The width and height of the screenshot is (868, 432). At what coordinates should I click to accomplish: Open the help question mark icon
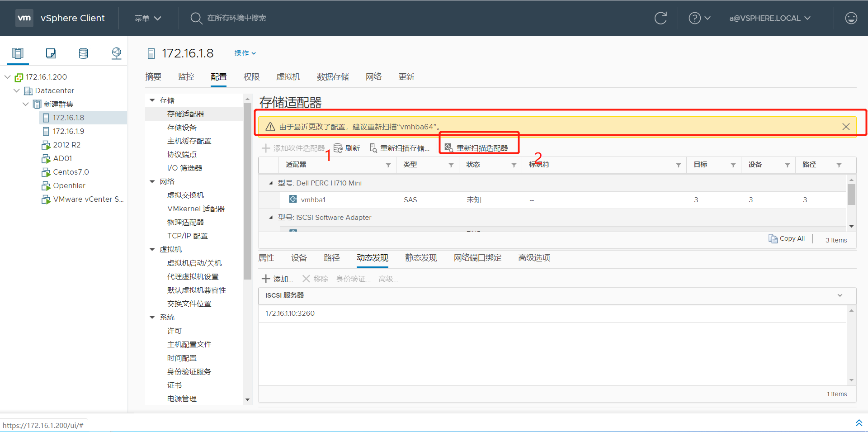click(x=694, y=18)
